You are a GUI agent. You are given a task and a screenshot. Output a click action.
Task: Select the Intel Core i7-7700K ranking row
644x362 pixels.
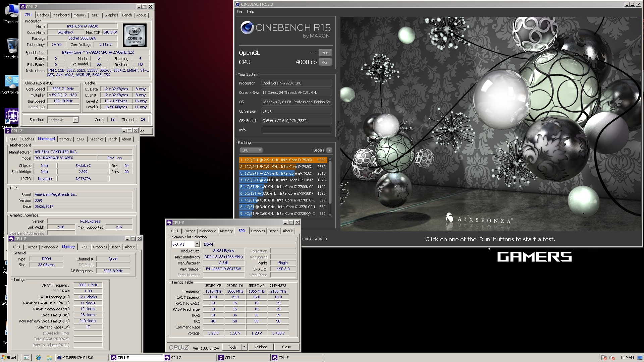(283, 187)
